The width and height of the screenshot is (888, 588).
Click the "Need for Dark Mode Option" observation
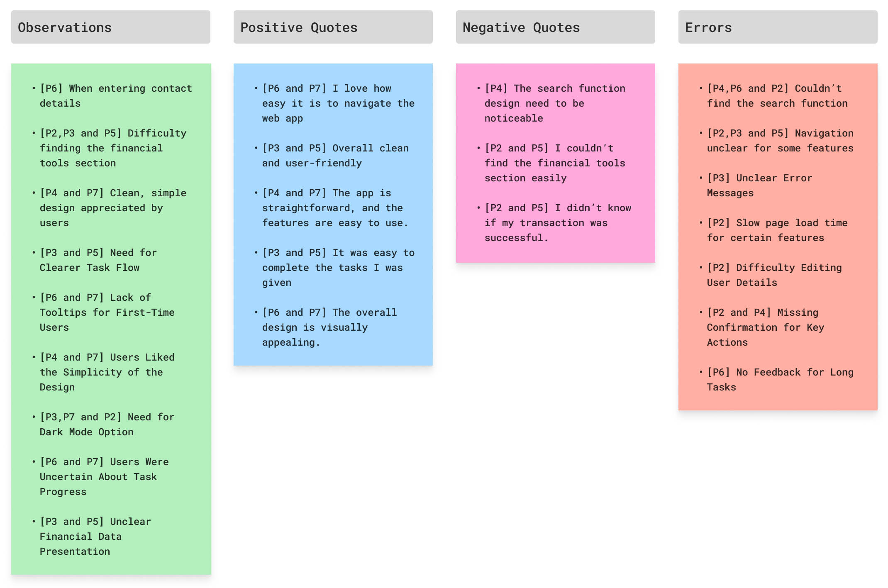tap(107, 425)
